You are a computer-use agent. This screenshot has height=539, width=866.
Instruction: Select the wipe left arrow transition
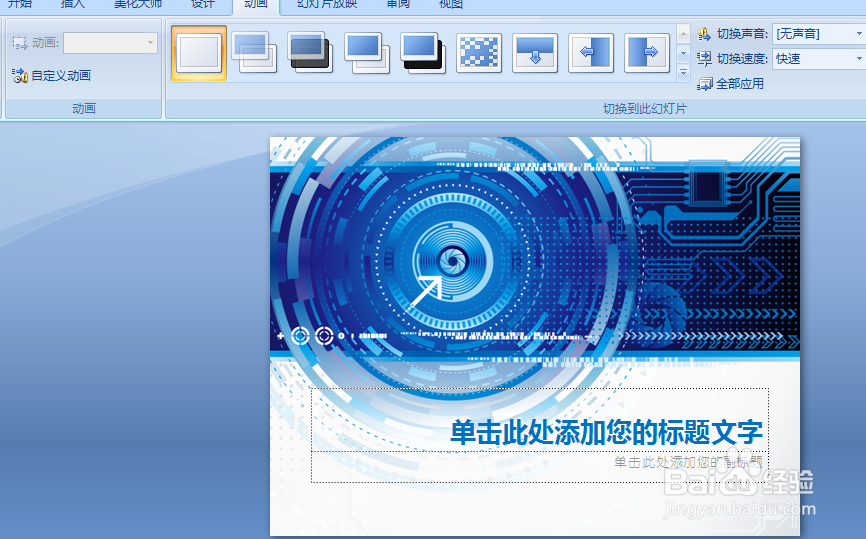point(591,53)
